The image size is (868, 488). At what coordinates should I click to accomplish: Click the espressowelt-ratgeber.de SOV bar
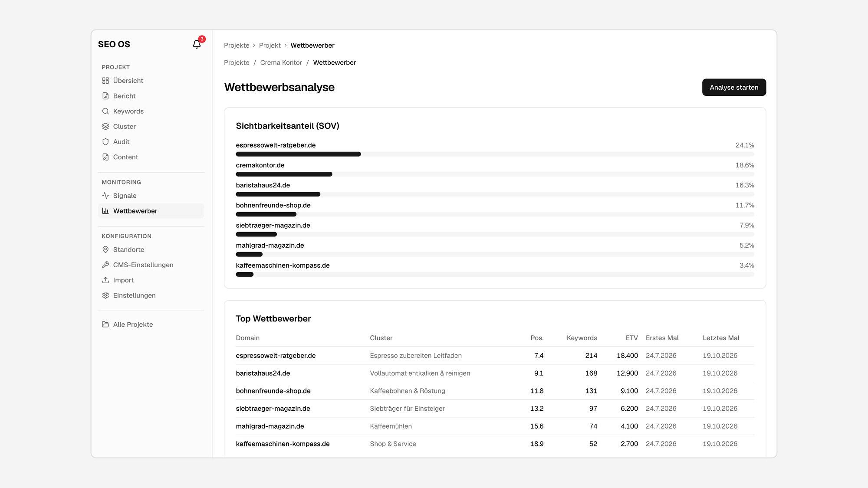point(495,154)
